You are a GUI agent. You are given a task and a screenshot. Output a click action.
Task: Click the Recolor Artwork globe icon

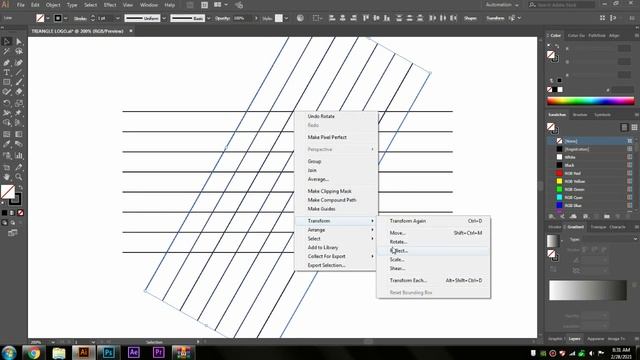(300, 18)
